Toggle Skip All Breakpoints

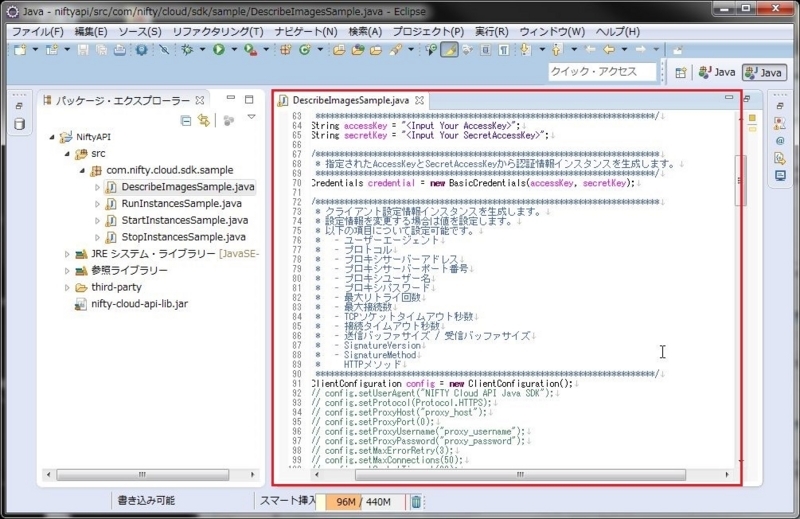(164, 50)
